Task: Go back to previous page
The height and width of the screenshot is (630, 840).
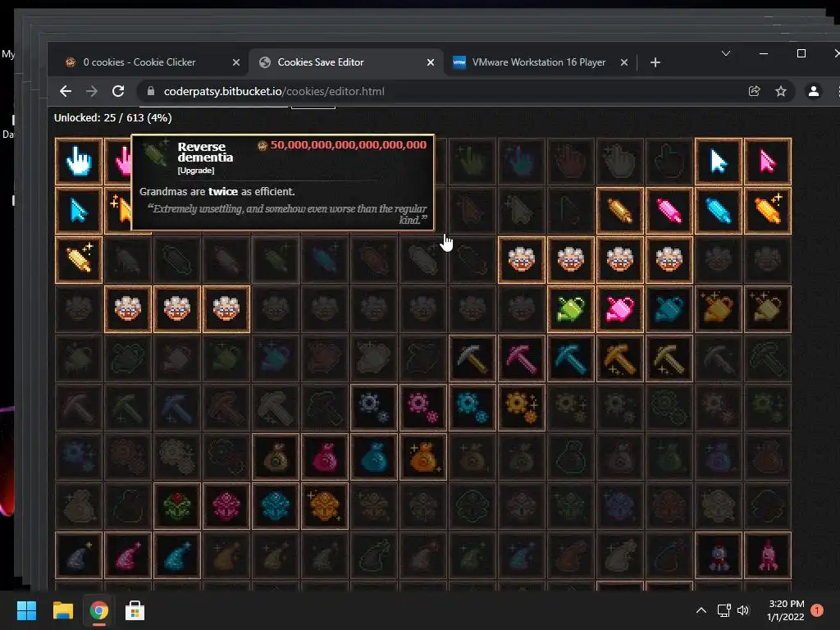Action: click(66, 92)
